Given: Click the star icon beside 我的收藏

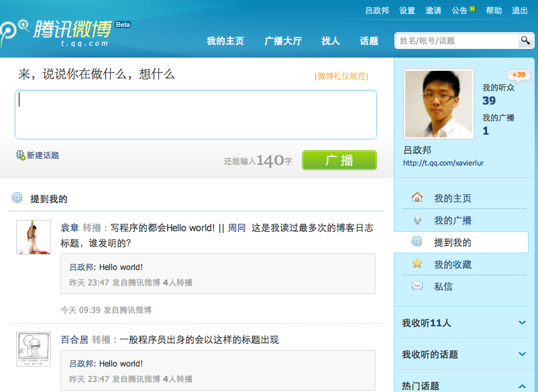Looking at the screenshot, I should pos(417,264).
